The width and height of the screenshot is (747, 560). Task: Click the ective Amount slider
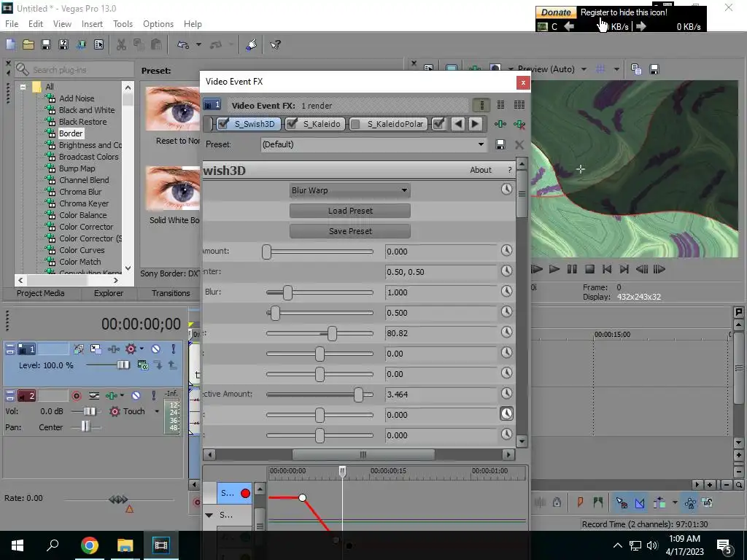320,394
